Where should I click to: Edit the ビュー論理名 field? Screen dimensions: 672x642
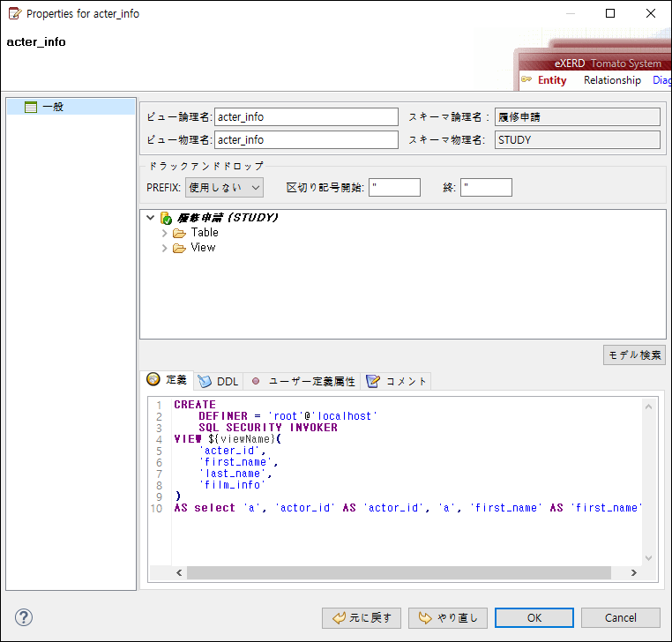coord(306,117)
